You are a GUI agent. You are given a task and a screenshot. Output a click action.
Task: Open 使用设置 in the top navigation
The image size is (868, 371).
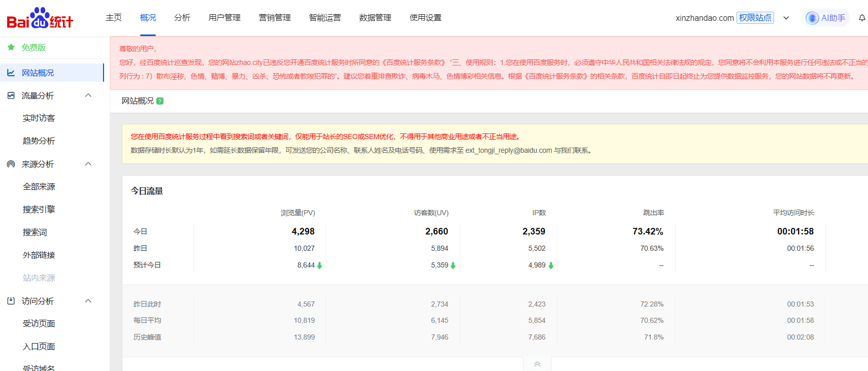(425, 18)
